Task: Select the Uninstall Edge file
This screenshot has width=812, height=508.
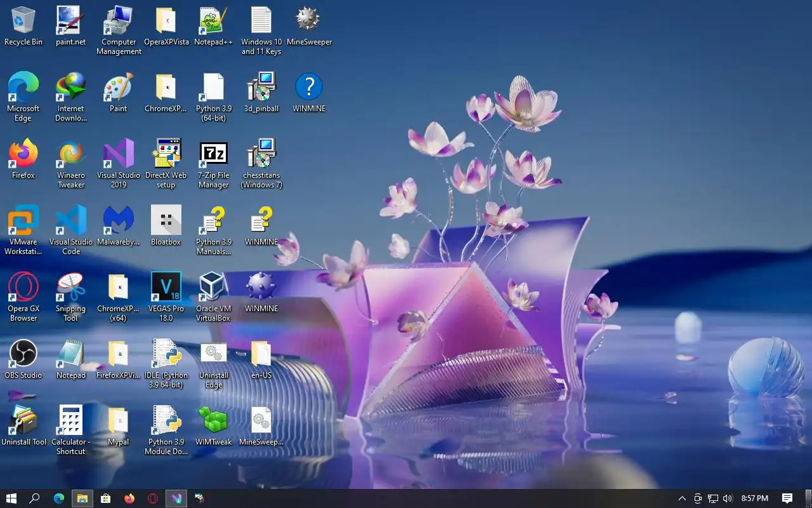Action: pyautogui.click(x=214, y=364)
